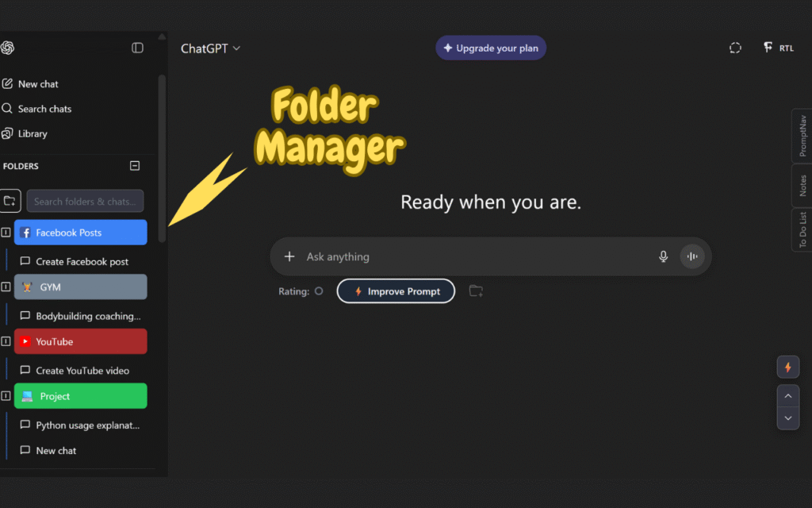Click the microphone dictation icon
Image resolution: width=812 pixels, height=508 pixels.
point(664,257)
